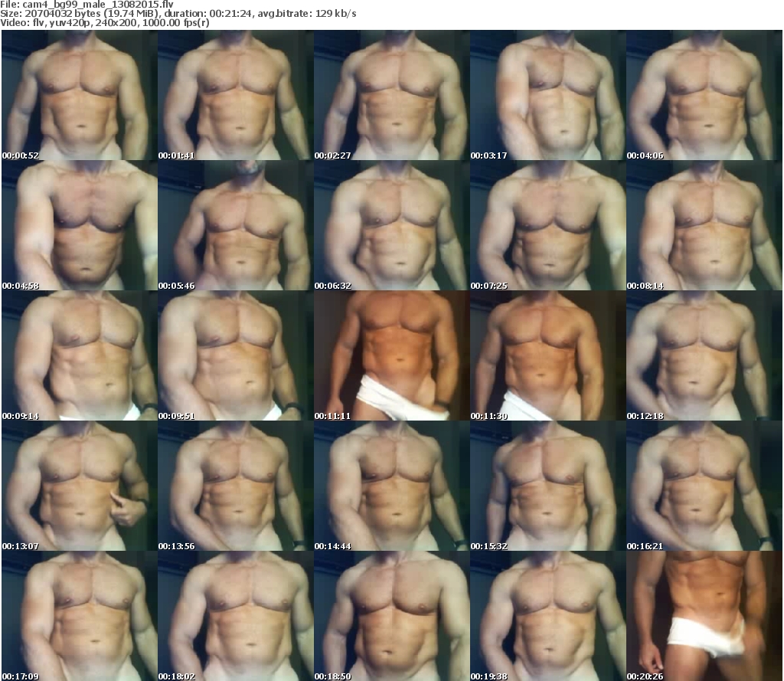Pick the contact sheet frame at 00:11:11
The height and width of the screenshot is (681, 784).
click(391, 355)
